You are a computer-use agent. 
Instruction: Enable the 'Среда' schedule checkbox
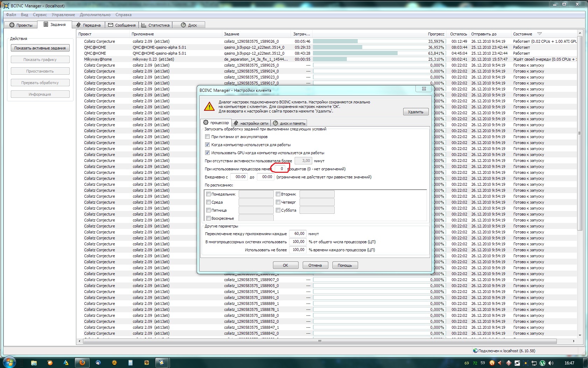click(x=208, y=202)
